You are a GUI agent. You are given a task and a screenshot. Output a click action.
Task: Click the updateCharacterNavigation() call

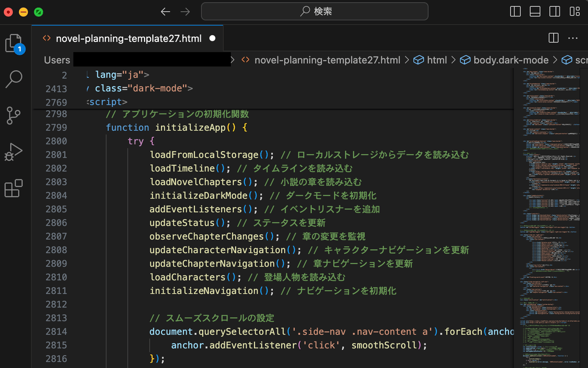pos(225,250)
